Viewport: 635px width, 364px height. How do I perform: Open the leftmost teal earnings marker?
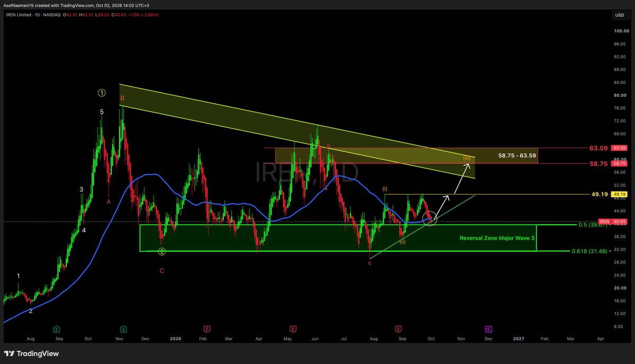pos(56,329)
